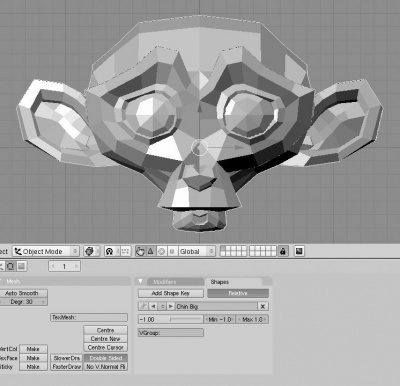Image resolution: width=400 pixels, height=386 pixels.
Task: Go to next shape key arrow
Action: coord(171,306)
